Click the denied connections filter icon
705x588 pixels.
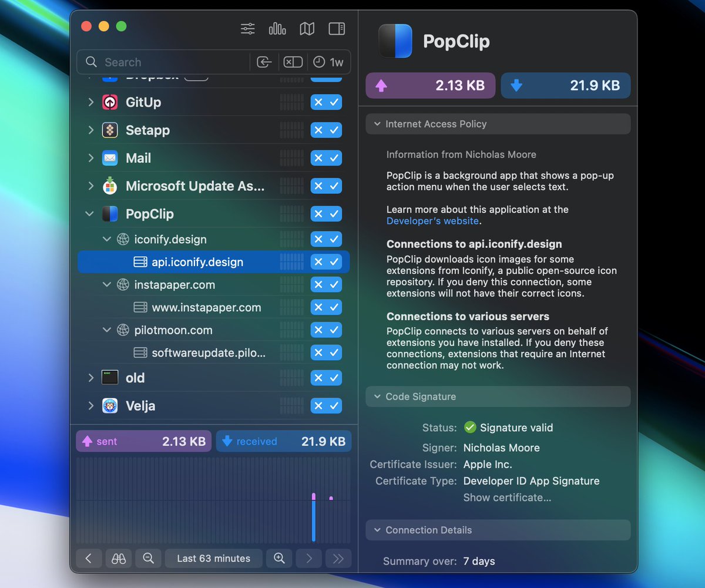point(293,62)
